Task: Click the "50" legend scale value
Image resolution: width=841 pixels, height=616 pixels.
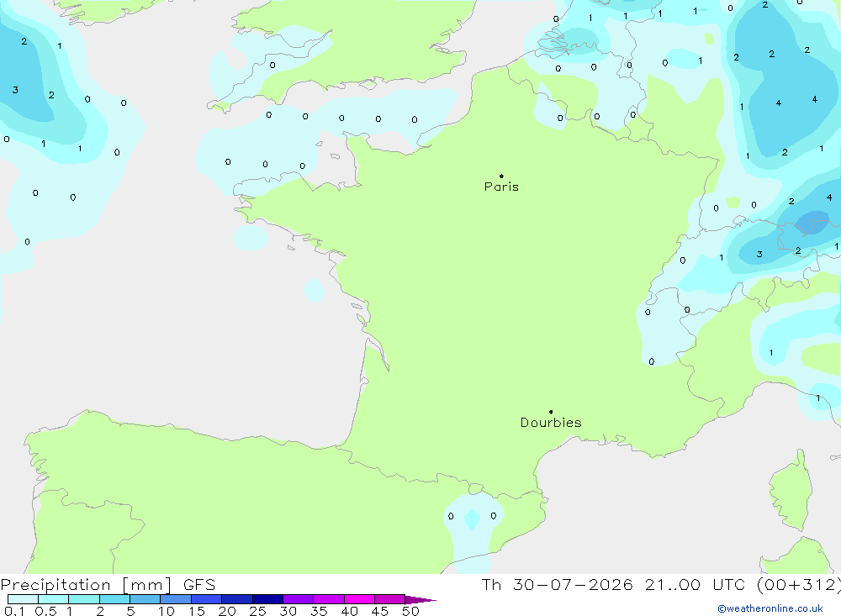Action: tap(410, 611)
